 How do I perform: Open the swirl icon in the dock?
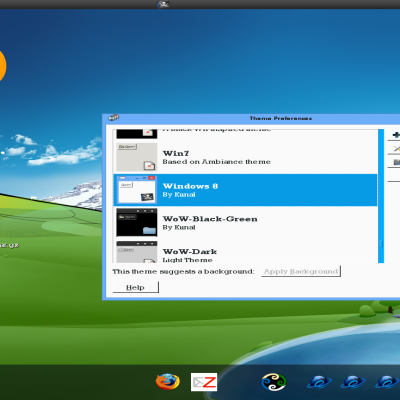tap(274, 382)
